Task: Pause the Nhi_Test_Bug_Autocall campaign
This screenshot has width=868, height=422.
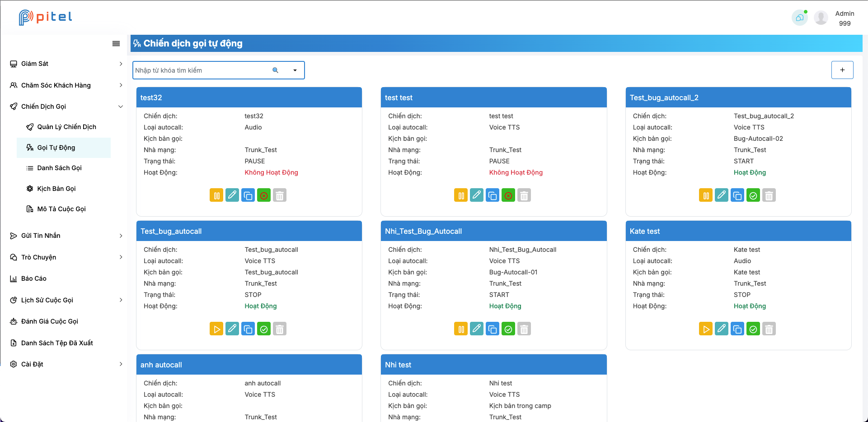Action: pyautogui.click(x=461, y=329)
